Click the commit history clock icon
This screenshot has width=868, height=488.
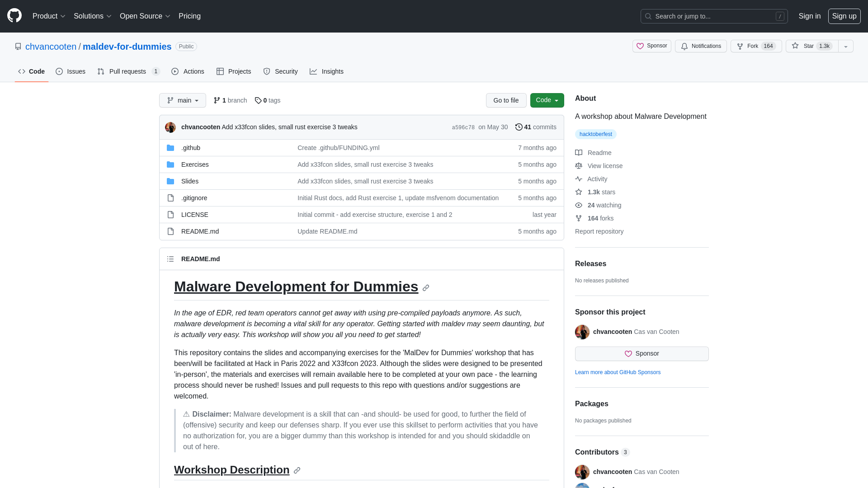[x=519, y=127]
